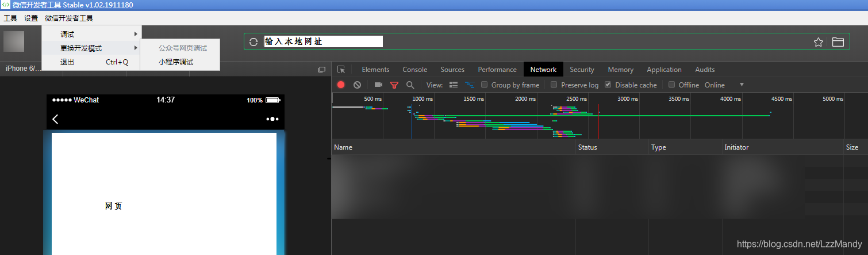Toggle the red filter funnel icon
Image resolution: width=868 pixels, height=255 pixels.
tap(394, 85)
